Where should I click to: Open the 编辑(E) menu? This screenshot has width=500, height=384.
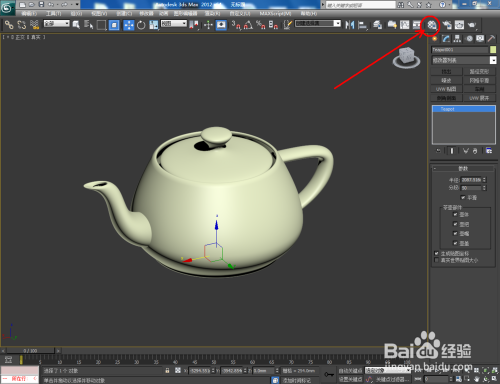coord(29,13)
